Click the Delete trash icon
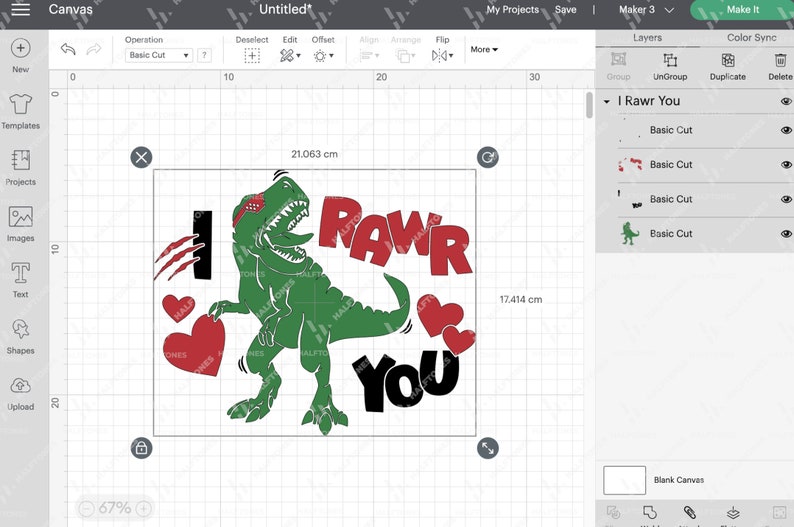The height and width of the screenshot is (527, 794). [780, 60]
